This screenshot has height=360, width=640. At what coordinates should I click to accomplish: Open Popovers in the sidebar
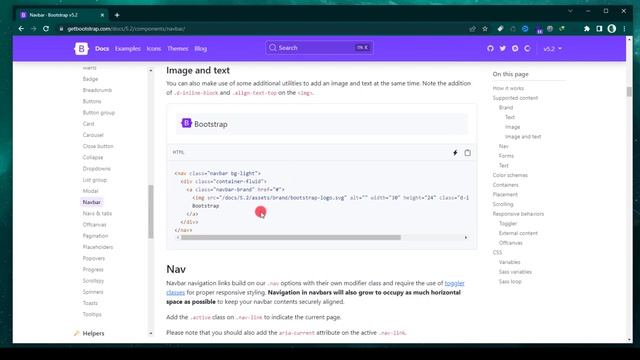coord(94,258)
